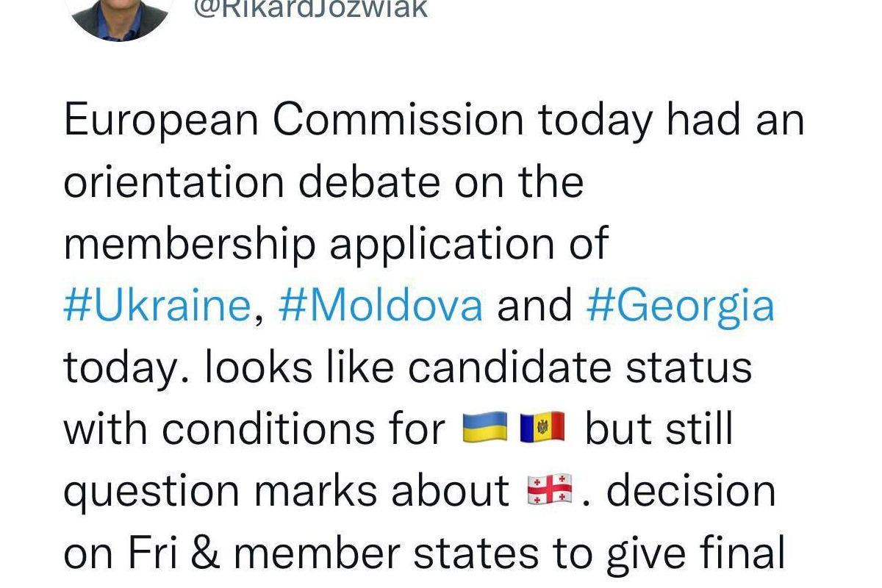This screenshot has height=588, width=882.
Task: Open the author's profile picture
Action: (x=120, y=15)
